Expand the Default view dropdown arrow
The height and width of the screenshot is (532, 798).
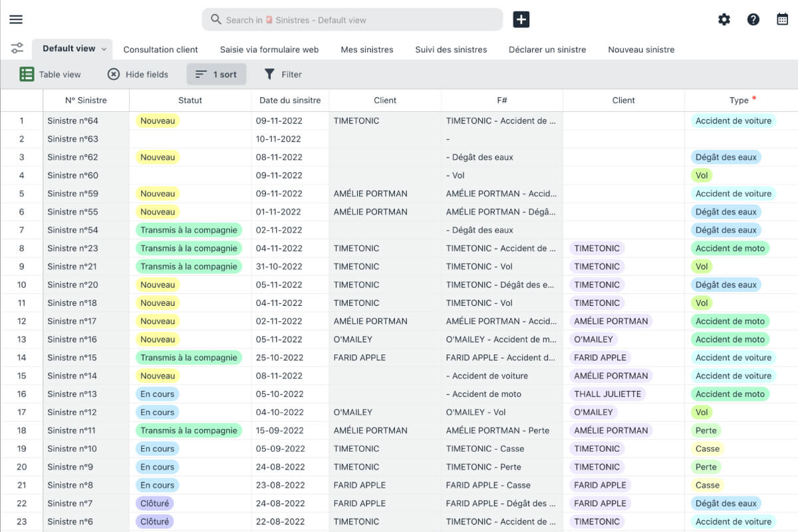[x=104, y=49]
